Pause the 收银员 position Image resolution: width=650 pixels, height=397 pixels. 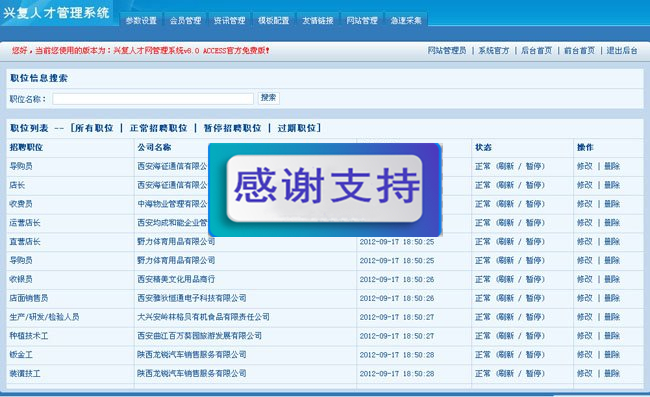point(533,279)
